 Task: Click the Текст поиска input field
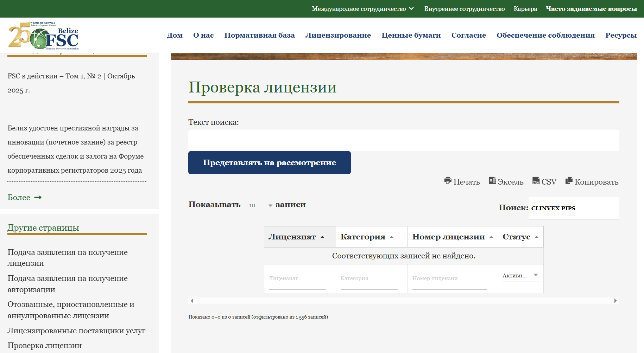[403, 140]
